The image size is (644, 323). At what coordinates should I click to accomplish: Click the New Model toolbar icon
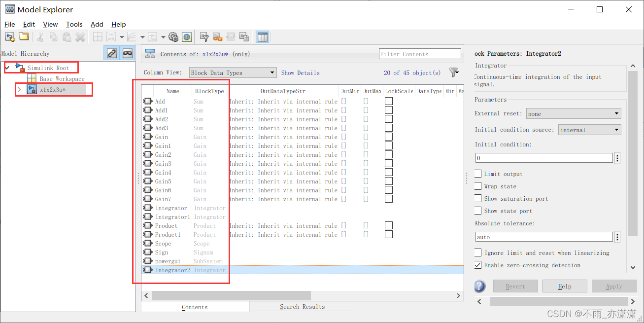tap(10, 37)
